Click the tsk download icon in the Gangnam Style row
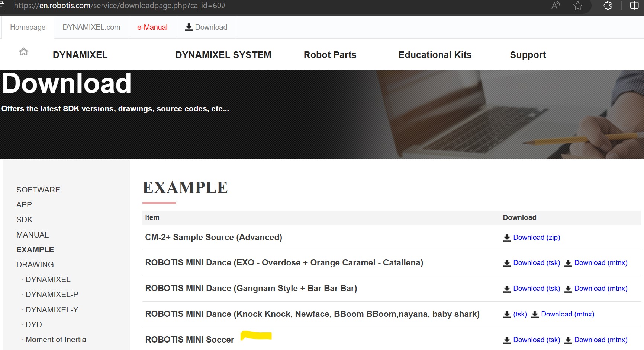The width and height of the screenshot is (644, 350). pos(507,289)
